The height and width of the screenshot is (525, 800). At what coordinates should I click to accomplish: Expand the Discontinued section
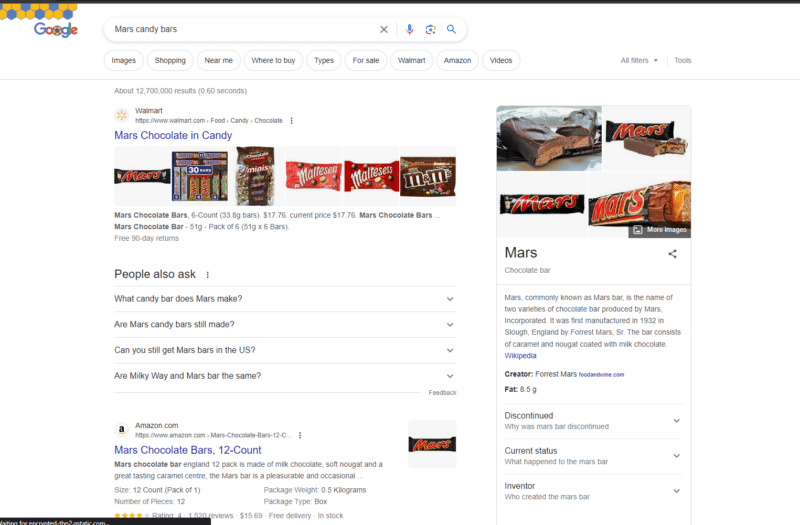pyautogui.click(x=676, y=421)
